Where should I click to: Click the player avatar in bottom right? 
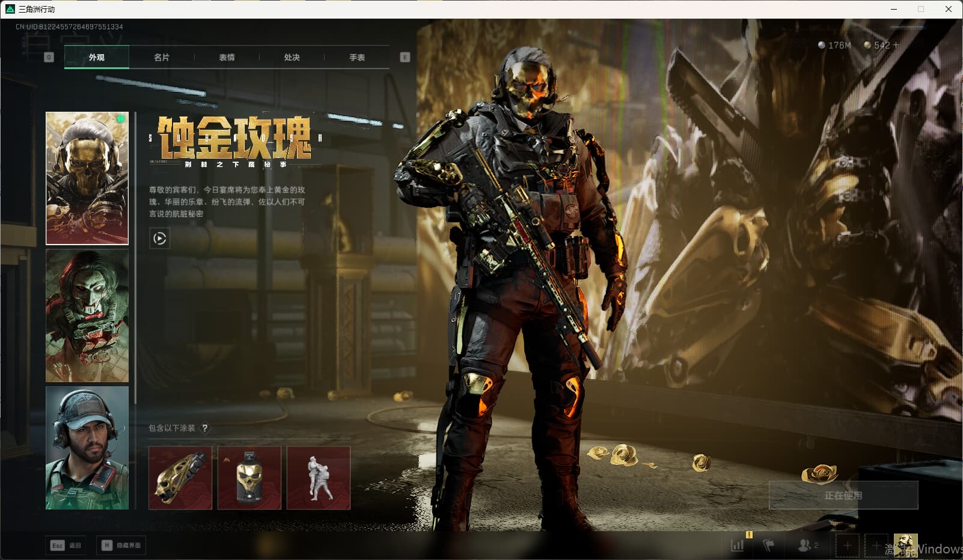pos(905,545)
